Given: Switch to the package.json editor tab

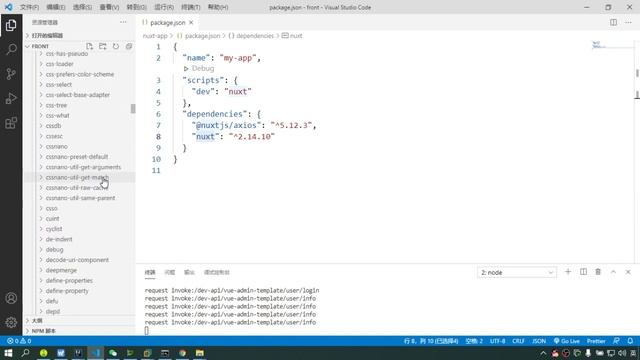Looking at the screenshot, I should [x=167, y=22].
